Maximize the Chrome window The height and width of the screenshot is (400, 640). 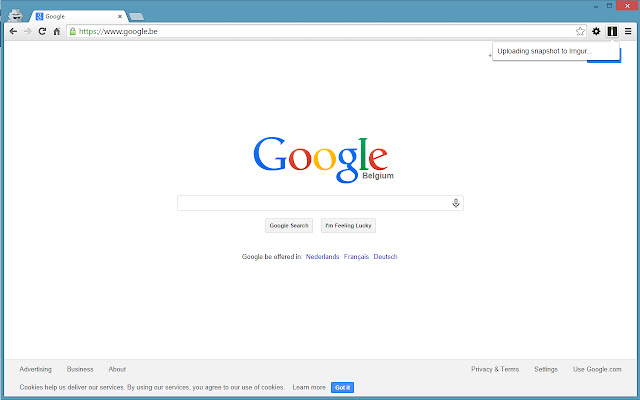609,6
